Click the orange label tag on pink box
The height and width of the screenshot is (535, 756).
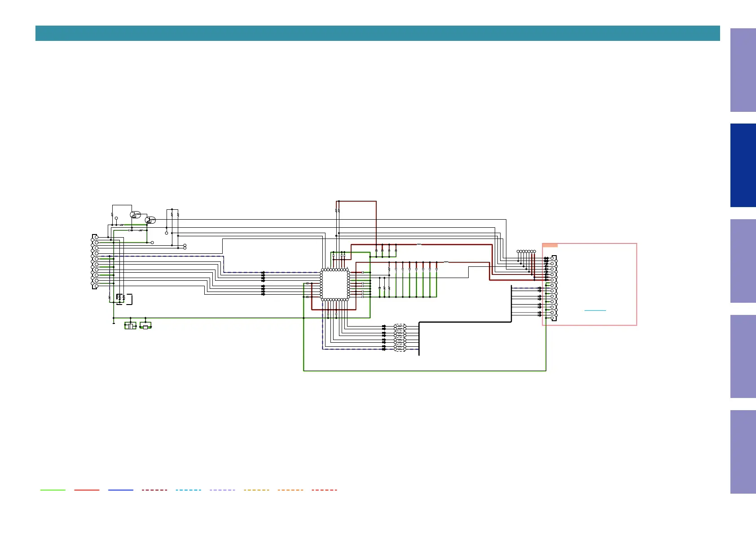coord(550,245)
